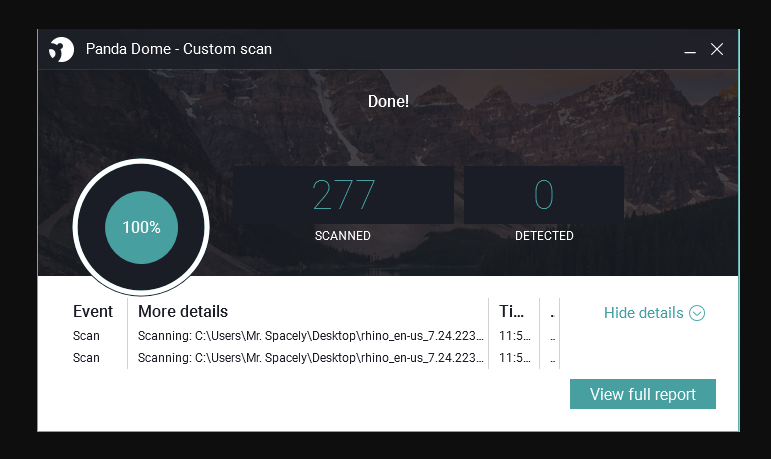Minimize the Custom scan window
771x459 pixels.
tap(690, 50)
